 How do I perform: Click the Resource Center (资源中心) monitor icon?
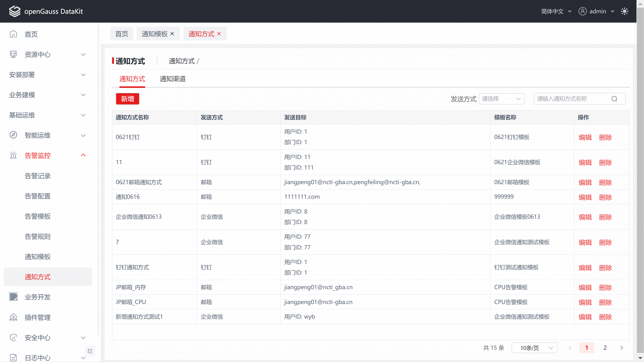[x=13, y=54]
